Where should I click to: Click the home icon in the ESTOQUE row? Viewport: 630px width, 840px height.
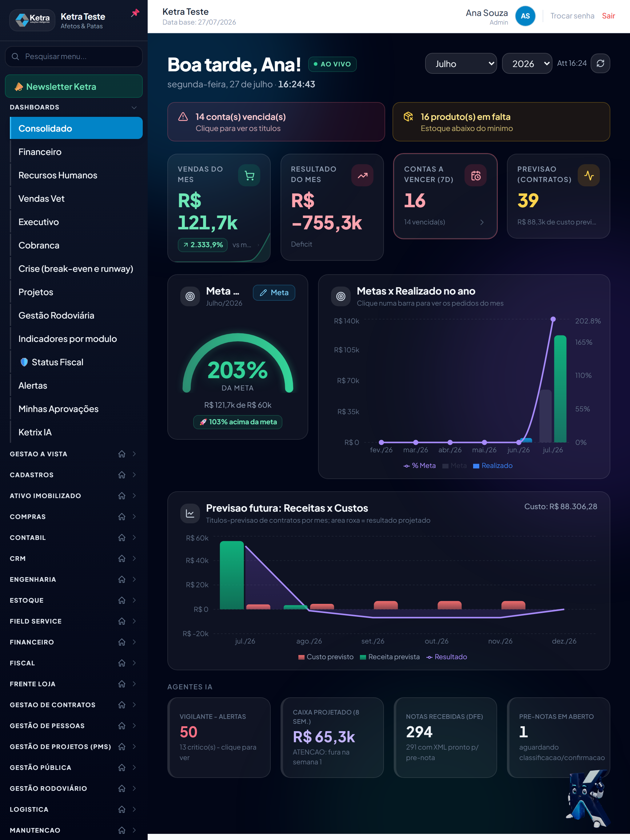[x=122, y=600]
